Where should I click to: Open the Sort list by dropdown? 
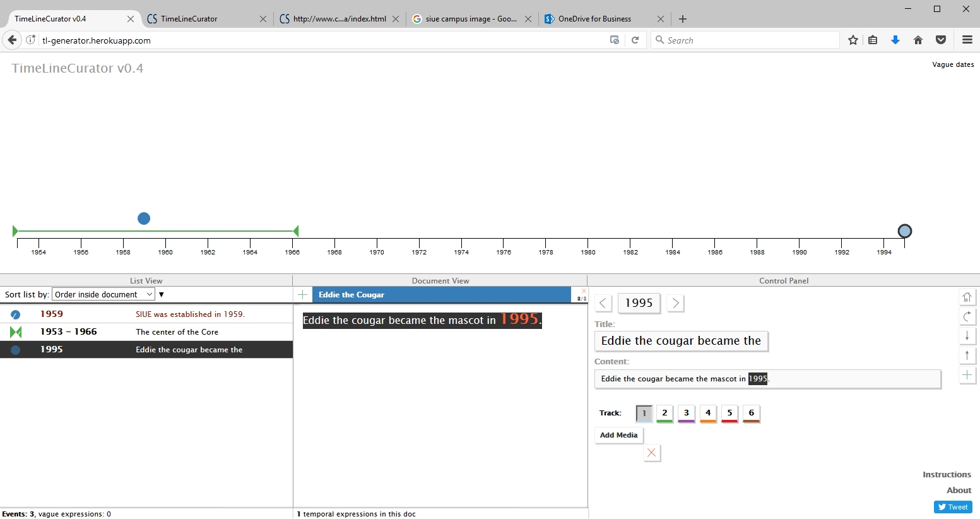pyautogui.click(x=103, y=295)
